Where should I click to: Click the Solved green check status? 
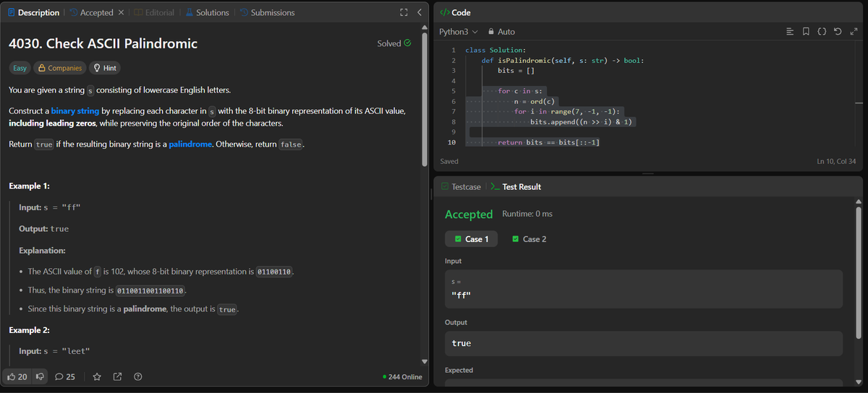(394, 43)
